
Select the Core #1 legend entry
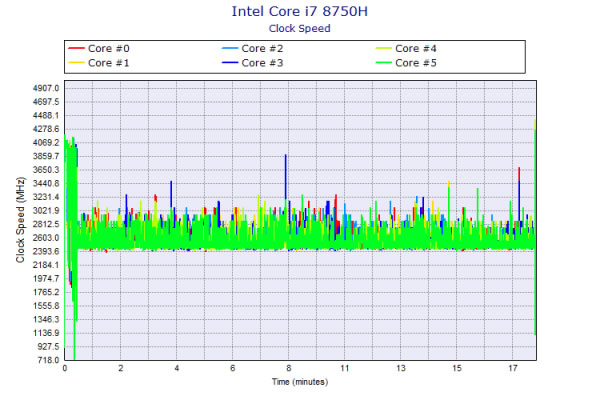[x=99, y=63]
